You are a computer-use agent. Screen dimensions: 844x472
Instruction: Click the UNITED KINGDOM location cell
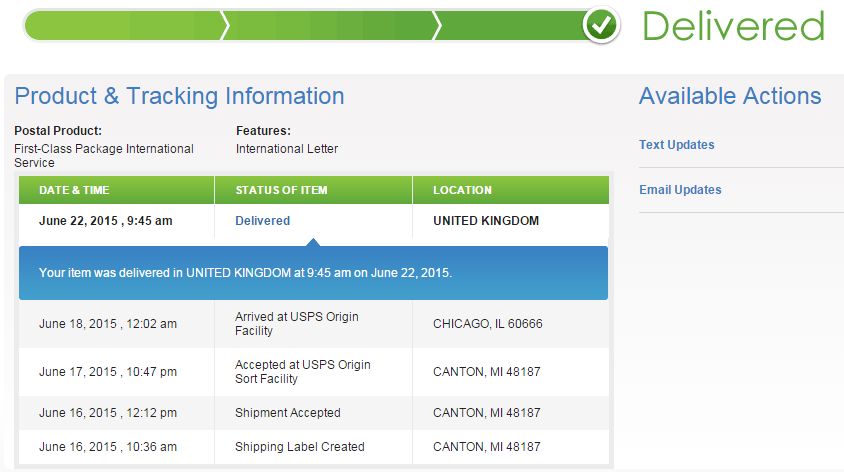(486, 221)
